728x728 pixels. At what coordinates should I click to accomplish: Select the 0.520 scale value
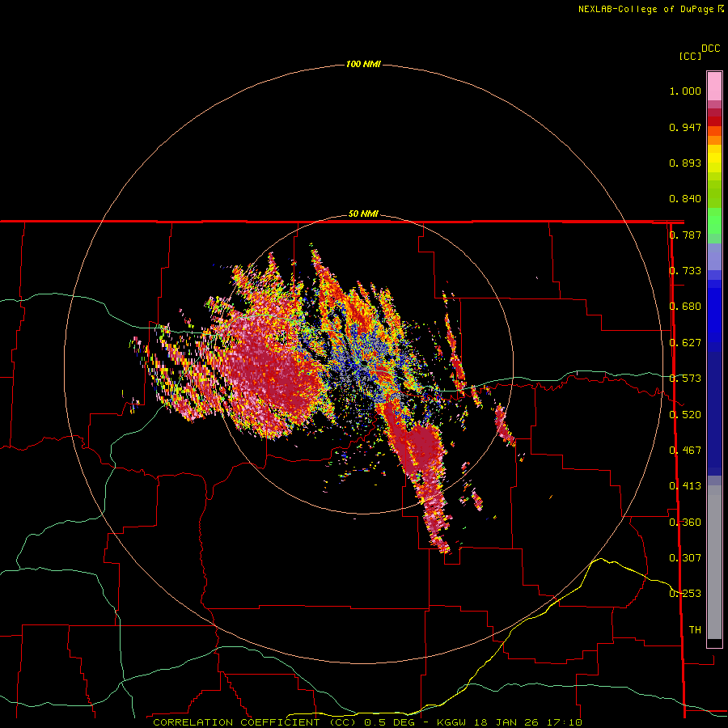685,415
